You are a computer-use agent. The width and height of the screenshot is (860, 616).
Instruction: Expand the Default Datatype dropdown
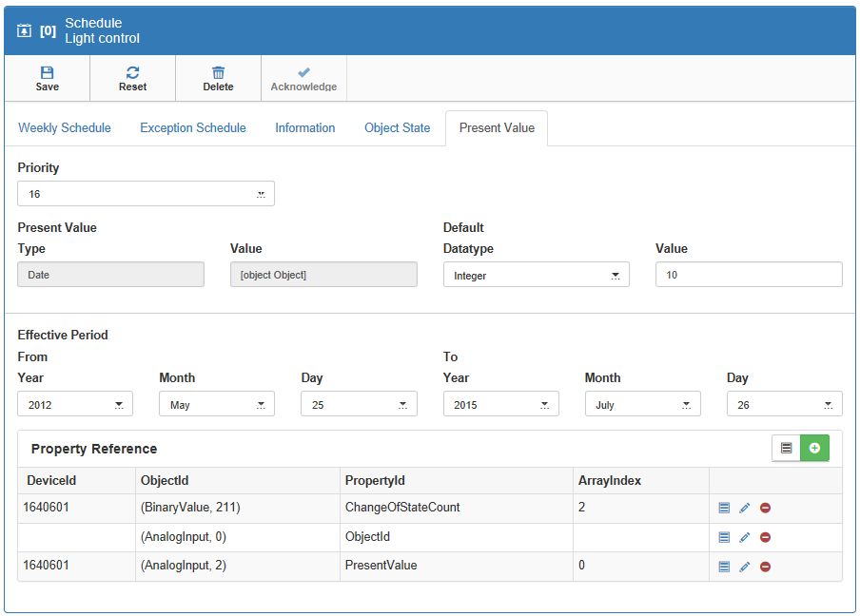click(536, 275)
